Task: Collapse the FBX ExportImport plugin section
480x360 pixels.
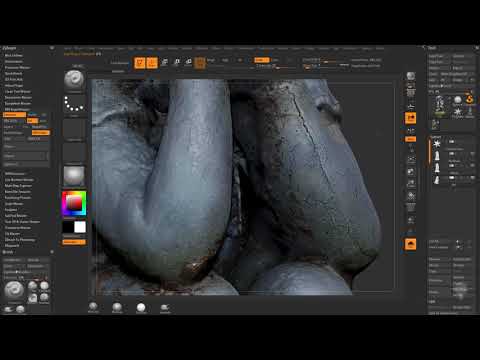Action: [x=17, y=110]
